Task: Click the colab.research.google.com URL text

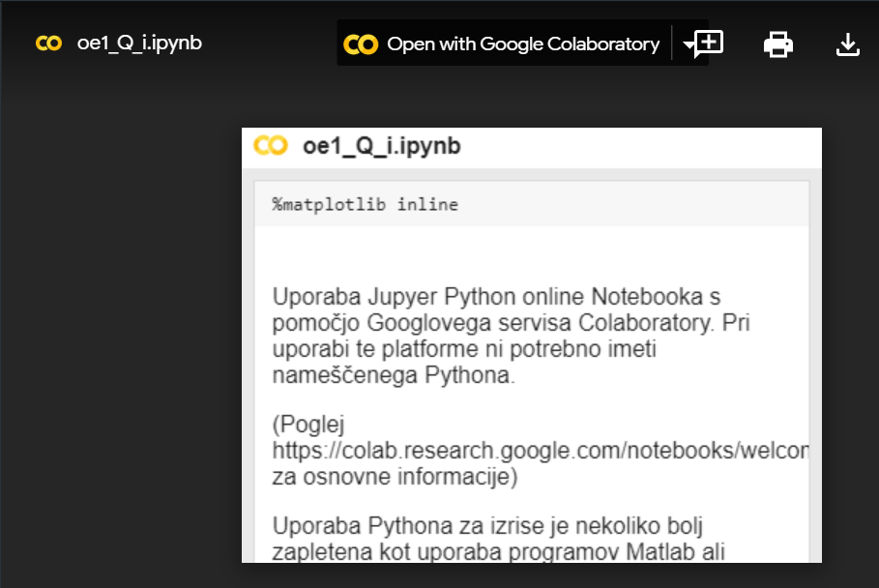Action: pyautogui.click(x=541, y=451)
